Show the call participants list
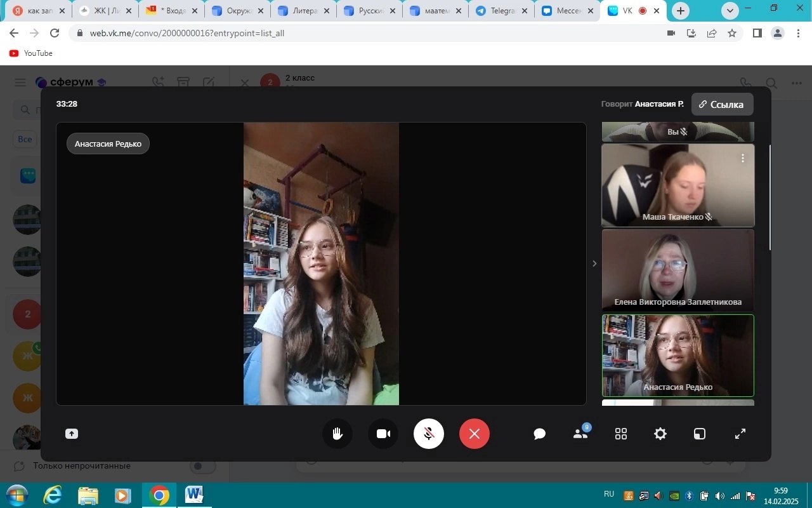Viewport: 812px width, 508px height. [580, 434]
